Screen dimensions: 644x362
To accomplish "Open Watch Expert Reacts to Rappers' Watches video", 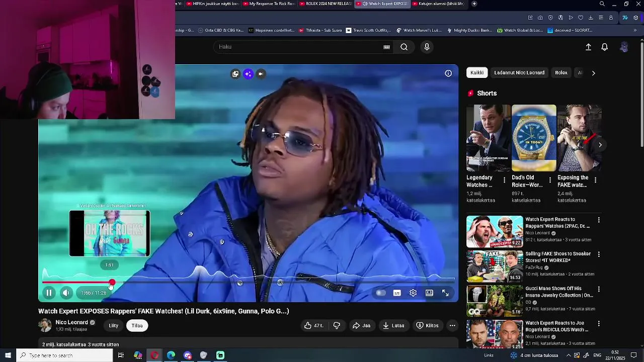I will pos(495,231).
